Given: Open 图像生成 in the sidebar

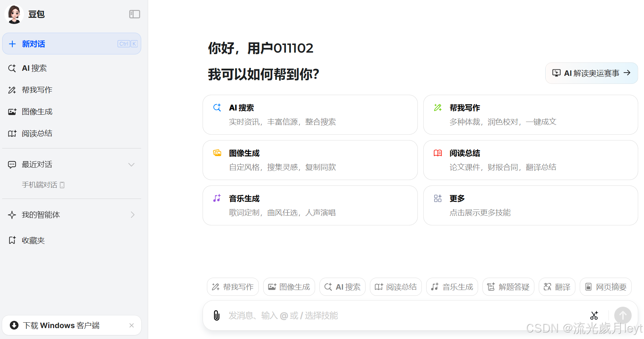Looking at the screenshot, I should click(x=72, y=112).
